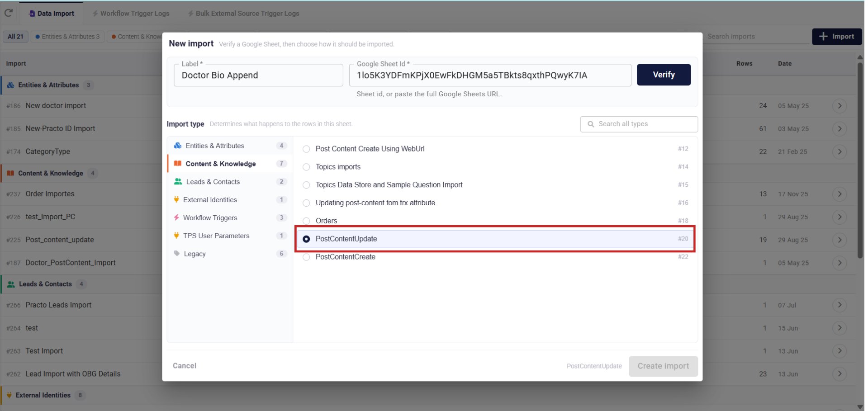This screenshot has width=868, height=411.
Task: Click the Legacy tag icon
Action: point(177,254)
